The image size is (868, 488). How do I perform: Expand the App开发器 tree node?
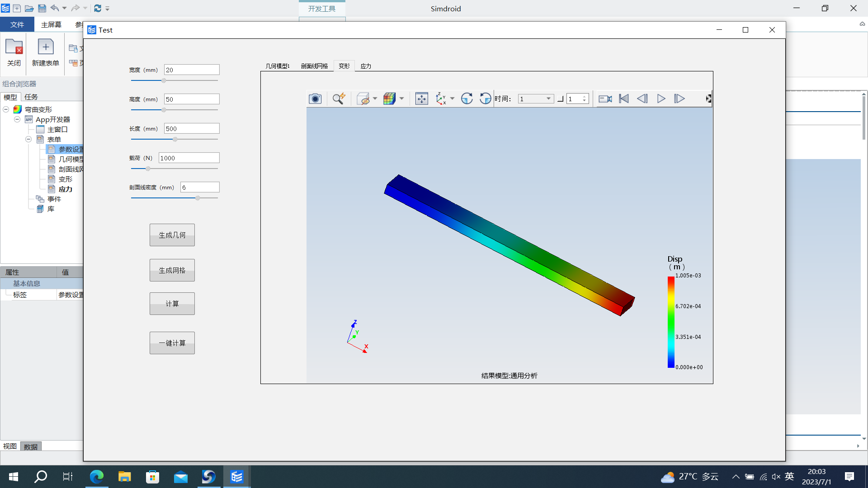click(x=17, y=119)
